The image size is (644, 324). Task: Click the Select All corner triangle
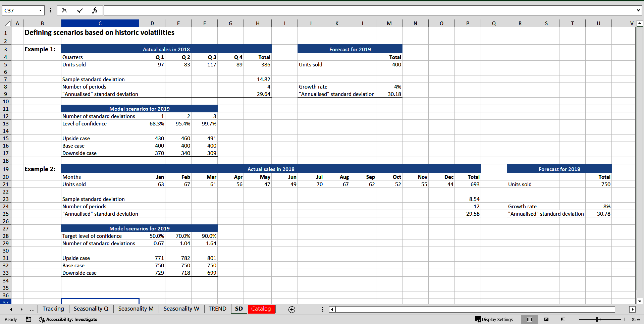point(7,23)
